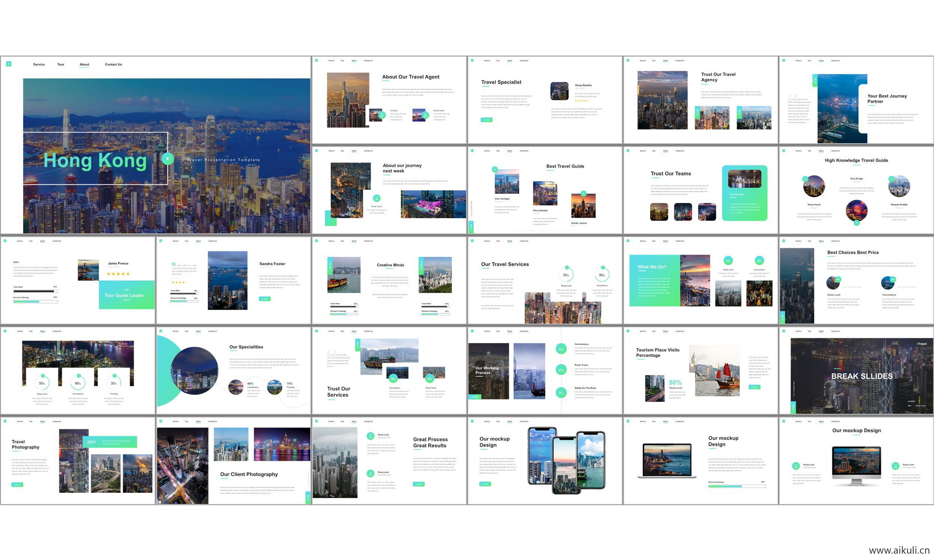Click the Tour menu item on Hong Kong slide
The image size is (934, 560).
(61, 65)
